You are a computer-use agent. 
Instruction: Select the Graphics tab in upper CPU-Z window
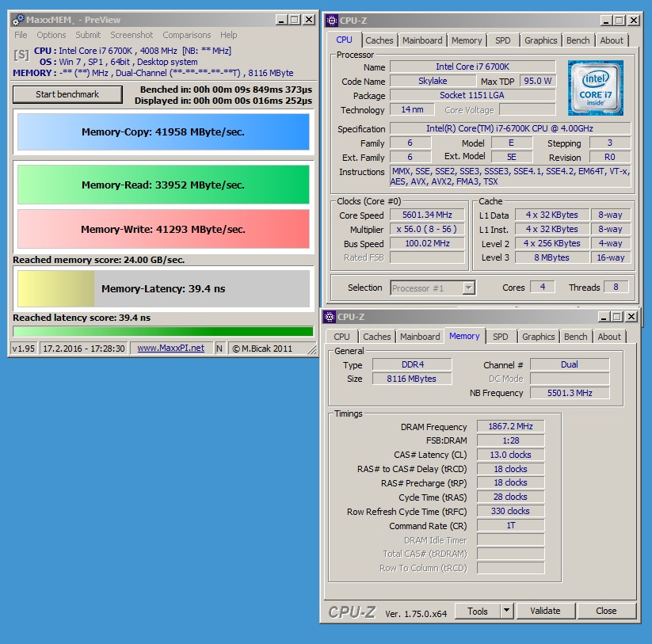(x=540, y=40)
